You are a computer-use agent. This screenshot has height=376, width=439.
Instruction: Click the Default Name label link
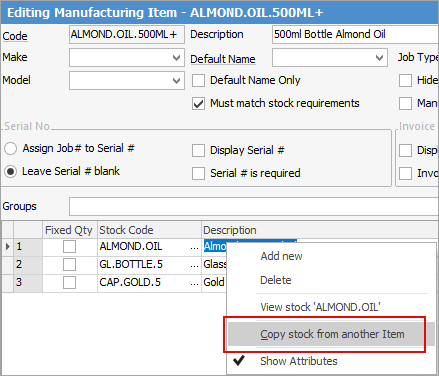coord(223,59)
